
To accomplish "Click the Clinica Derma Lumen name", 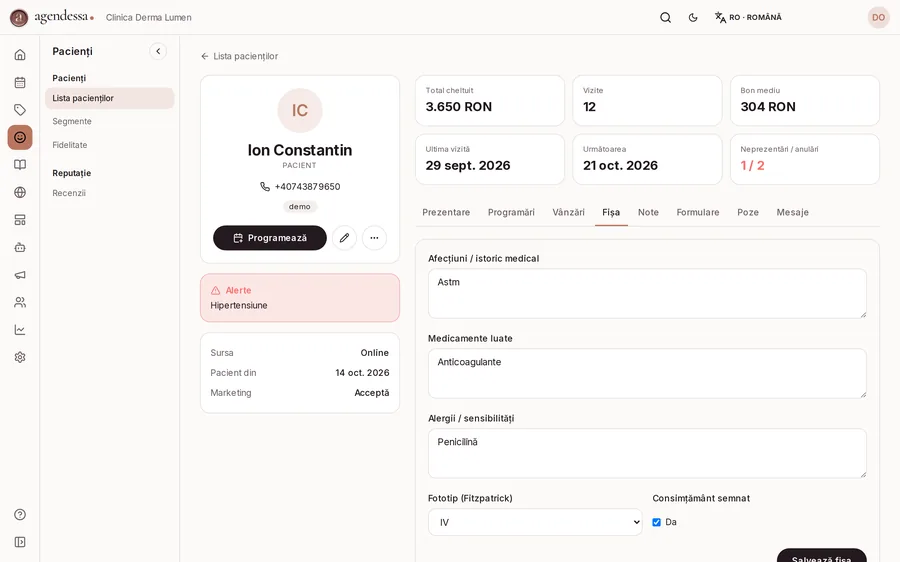I will [149, 18].
